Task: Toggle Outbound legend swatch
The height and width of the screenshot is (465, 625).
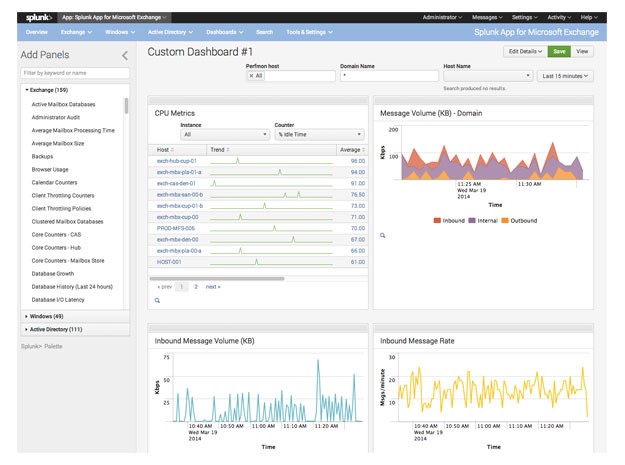Action: pos(505,220)
